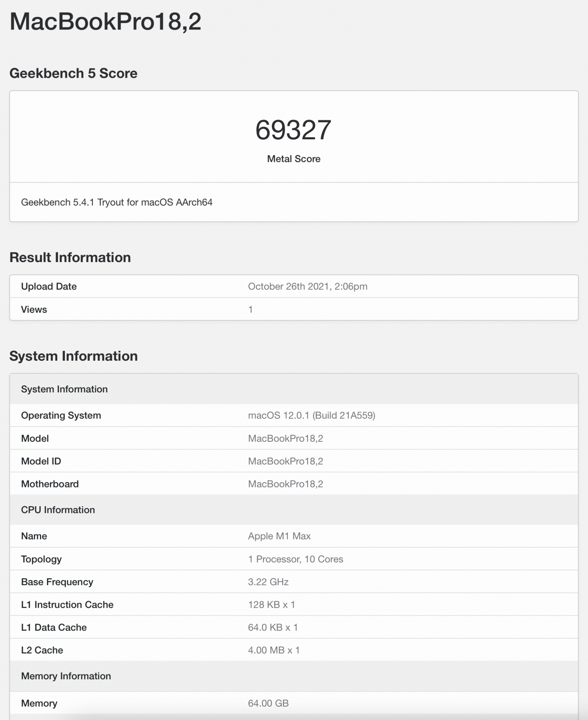The height and width of the screenshot is (720, 588).
Task: Select the MacBookPro18,2 value in Model ID row
Action: pos(286,461)
